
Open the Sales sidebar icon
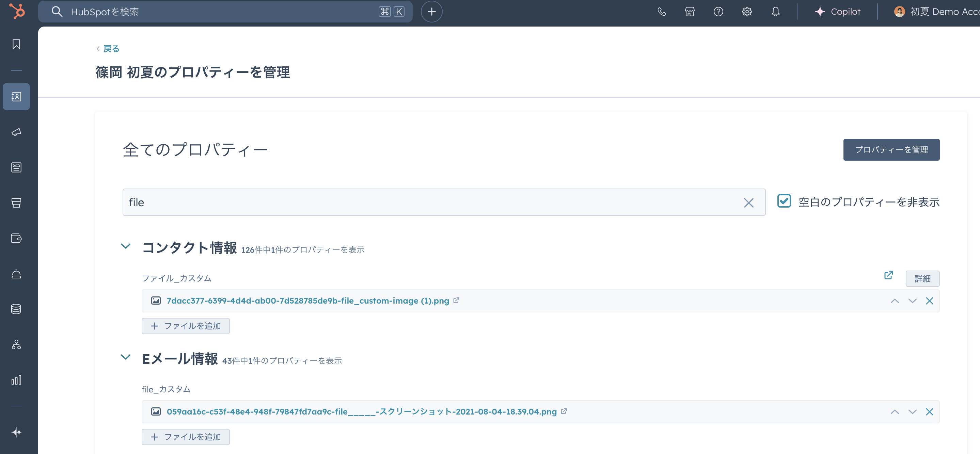tap(16, 202)
